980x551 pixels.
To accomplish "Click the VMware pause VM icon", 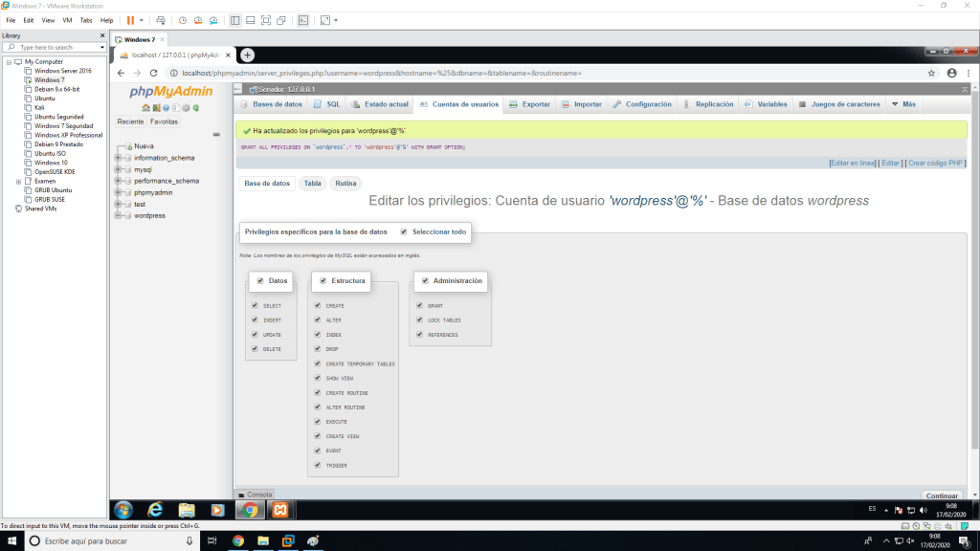I will tap(131, 20).
